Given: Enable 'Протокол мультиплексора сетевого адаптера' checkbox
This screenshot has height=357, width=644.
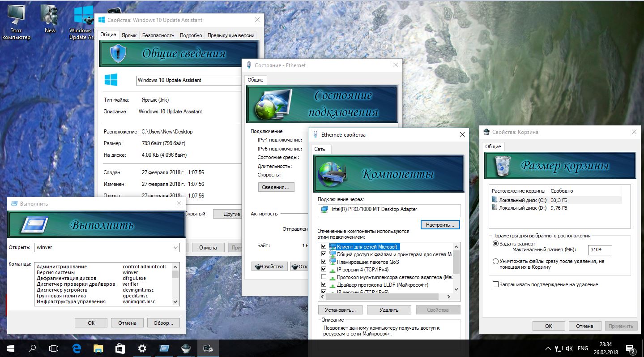Looking at the screenshot, I should 324,277.
